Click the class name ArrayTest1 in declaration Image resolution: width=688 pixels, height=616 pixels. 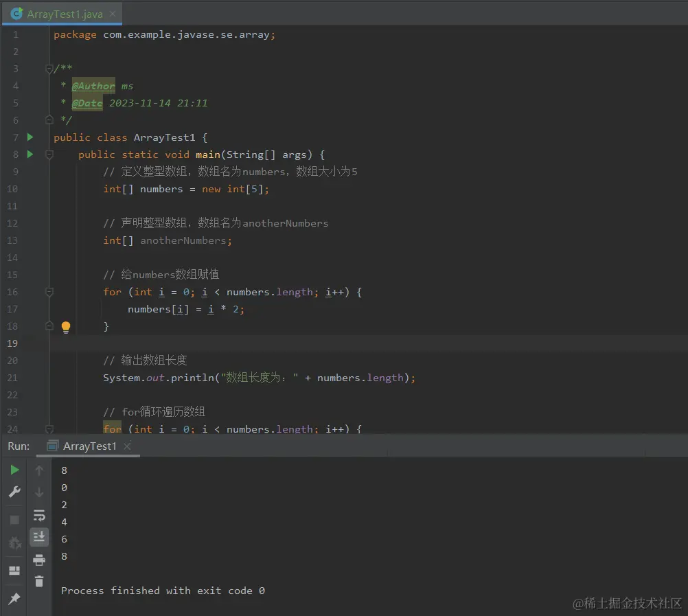click(165, 137)
